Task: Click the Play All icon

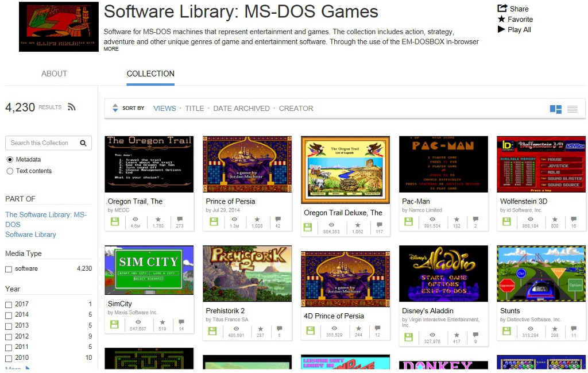Action: pyautogui.click(x=501, y=29)
